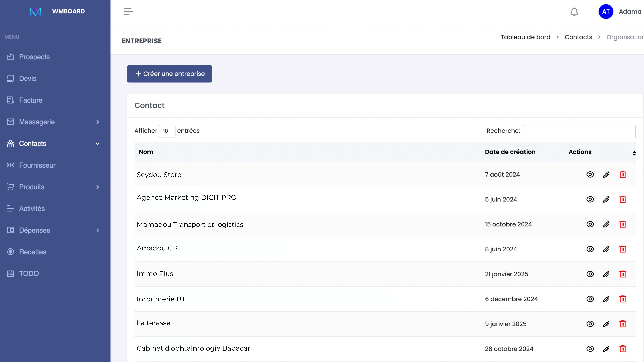Toggle the hamburger sidebar menu icon
The image size is (644, 362).
pos(128,11)
